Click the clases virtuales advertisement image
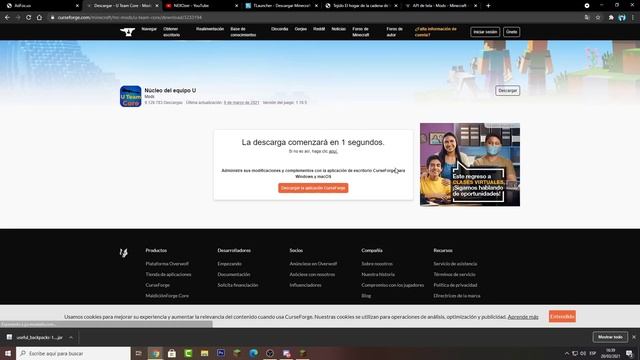The height and width of the screenshot is (360, 640). (470, 164)
